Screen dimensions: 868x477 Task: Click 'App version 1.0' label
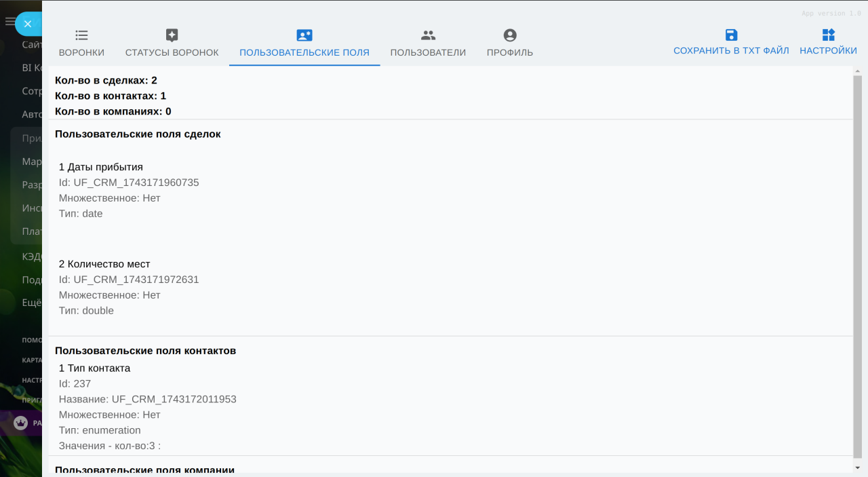pyautogui.click(x=831, y=14)
